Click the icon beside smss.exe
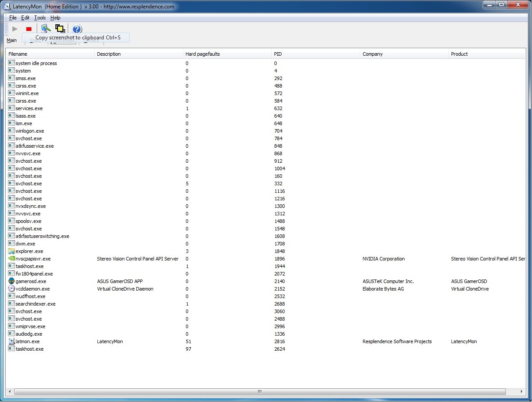The height and width of the screenshot is (402, 532). (12, 78)
